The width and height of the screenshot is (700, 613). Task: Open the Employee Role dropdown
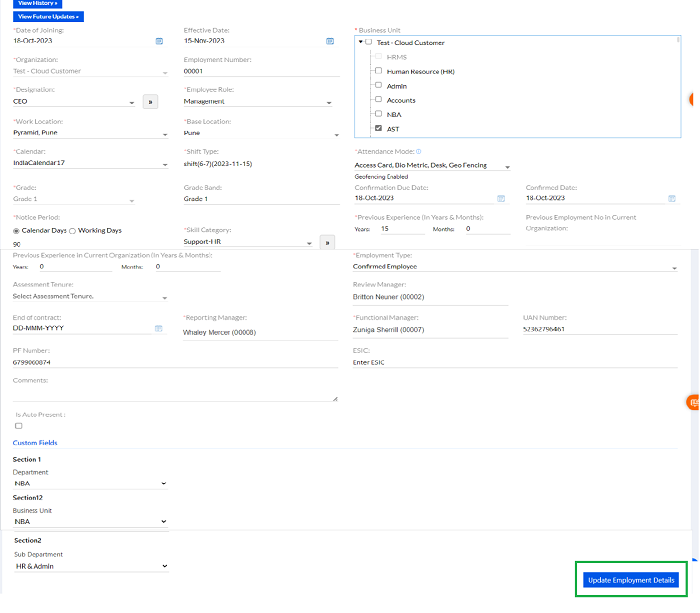pos(258,102)
